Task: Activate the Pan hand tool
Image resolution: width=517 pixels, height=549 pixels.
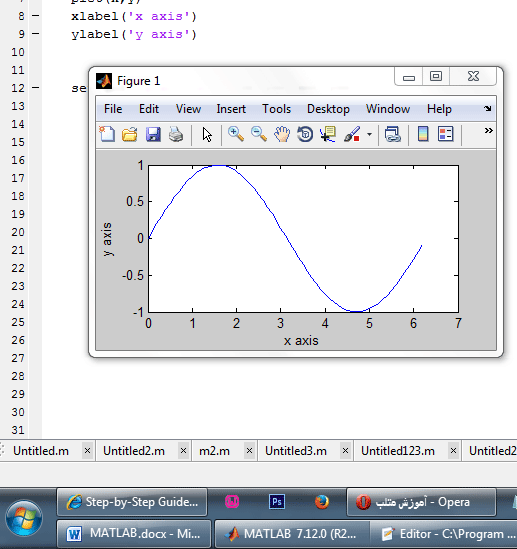Action: tap(282, 134)
